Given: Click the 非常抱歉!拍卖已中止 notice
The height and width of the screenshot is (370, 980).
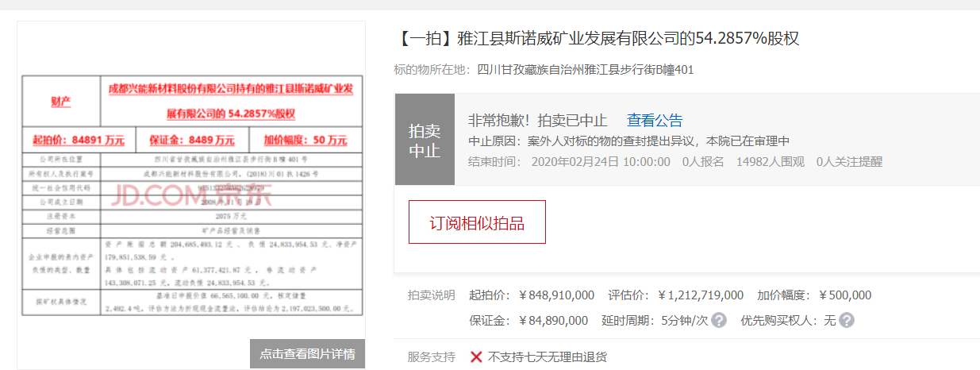Looking at the screenshot, I should coord(539,121).
